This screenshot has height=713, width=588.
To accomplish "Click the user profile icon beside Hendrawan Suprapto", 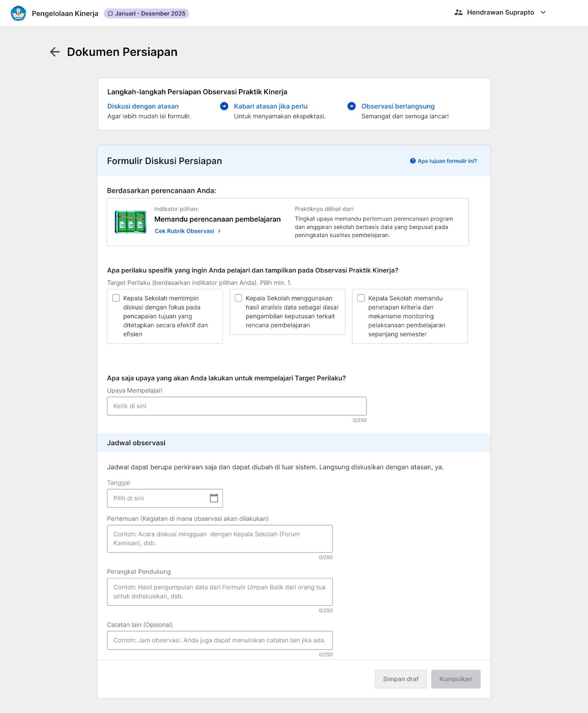I will [x=458, y=12].
